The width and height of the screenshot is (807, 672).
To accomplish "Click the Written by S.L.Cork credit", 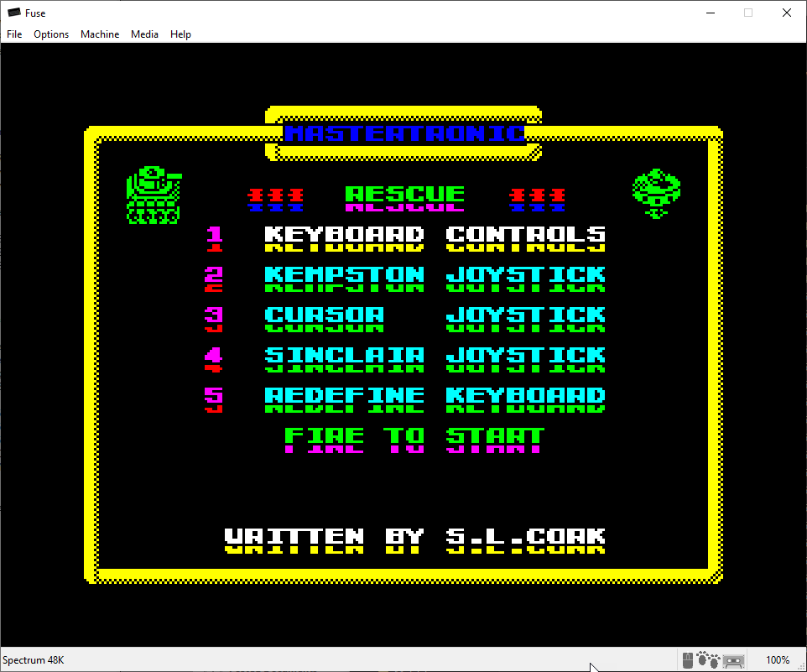I will [x=414, y=540].
